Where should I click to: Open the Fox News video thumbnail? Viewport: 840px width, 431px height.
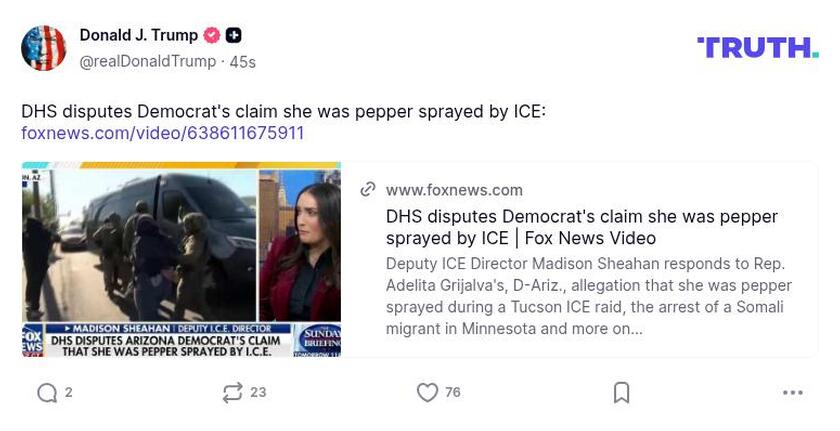pyautogui.click(x=181, y=259)
